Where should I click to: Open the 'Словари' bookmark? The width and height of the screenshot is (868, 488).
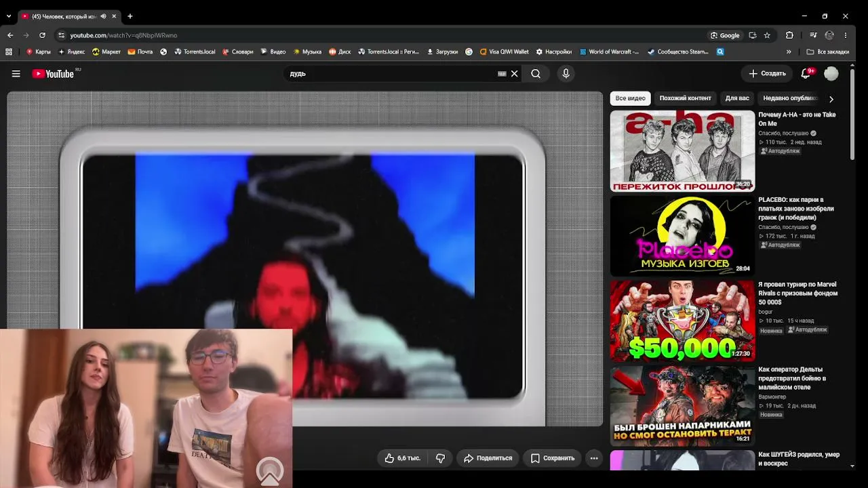[238, 52]
